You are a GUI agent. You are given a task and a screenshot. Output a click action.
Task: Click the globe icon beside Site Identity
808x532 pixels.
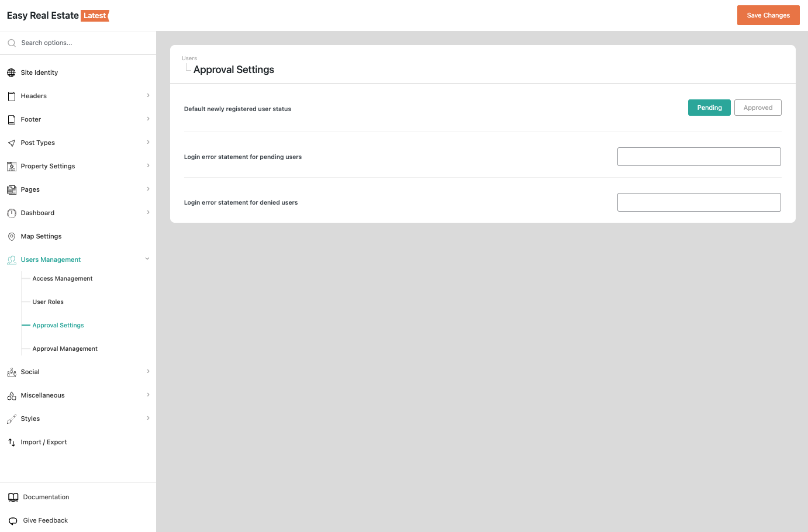pyautogui.click(x=11, y=72)
